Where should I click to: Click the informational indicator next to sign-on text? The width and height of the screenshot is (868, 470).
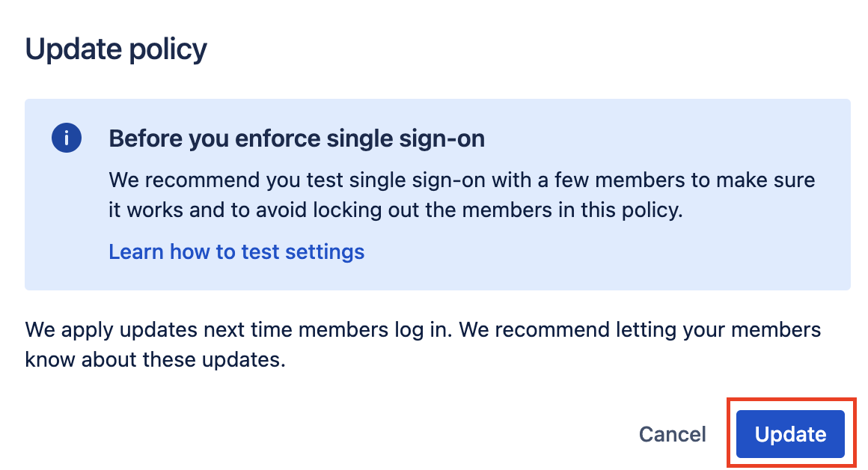coord(67,138)
